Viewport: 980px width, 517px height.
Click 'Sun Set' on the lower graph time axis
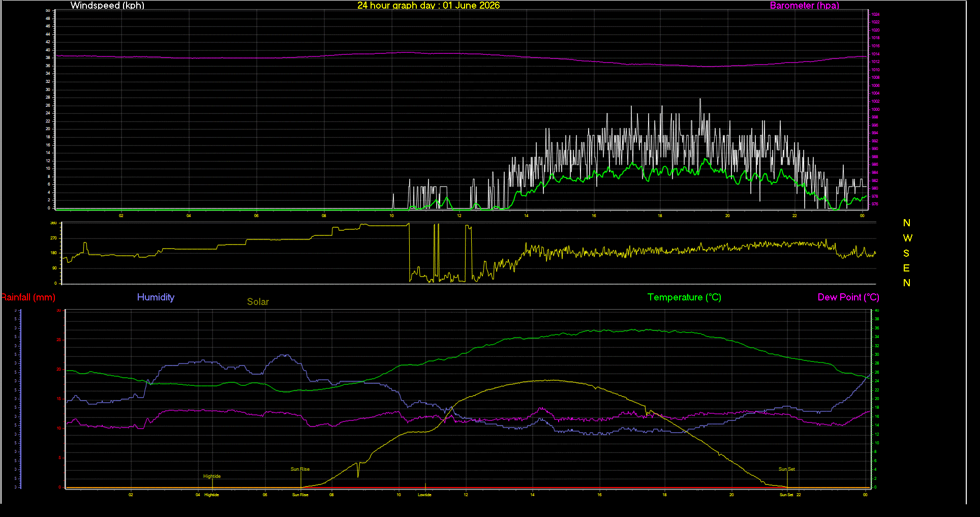click(786, 495)
